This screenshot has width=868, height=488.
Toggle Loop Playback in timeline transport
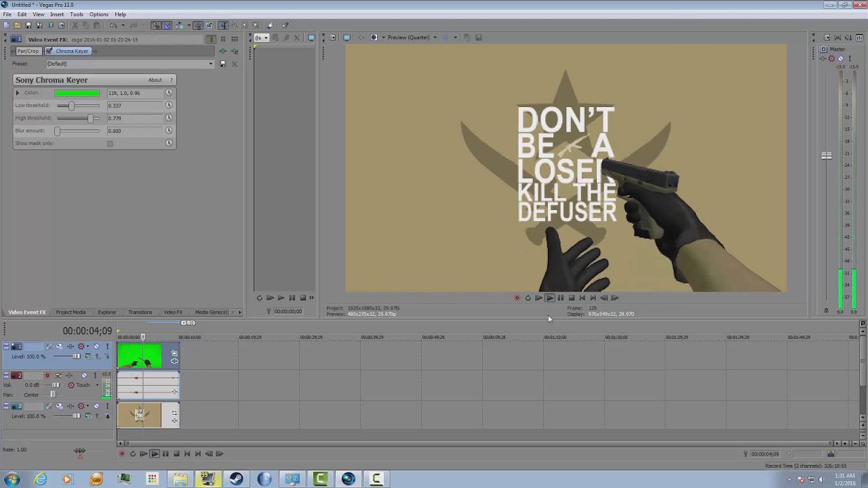coord(133,454)
